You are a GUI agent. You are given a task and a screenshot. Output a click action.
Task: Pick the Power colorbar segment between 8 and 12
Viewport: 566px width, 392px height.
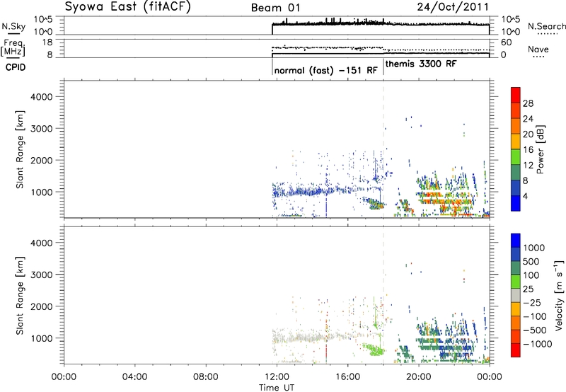[x=516, y=172]
